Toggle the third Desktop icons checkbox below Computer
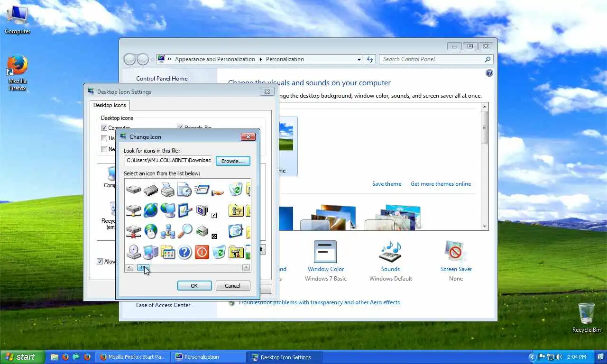Image resolution: width=607 pixels, height=364 pixels. click(104, 149)
